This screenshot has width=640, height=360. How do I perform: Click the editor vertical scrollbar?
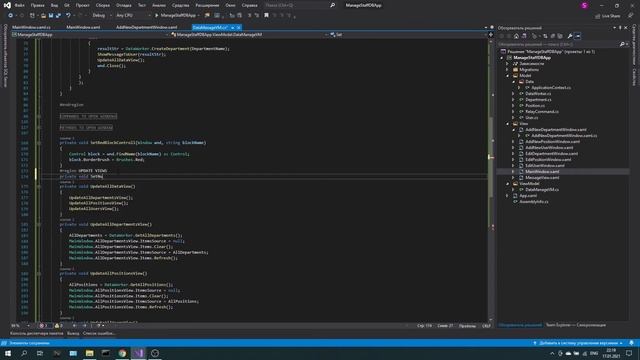point(491,180)
